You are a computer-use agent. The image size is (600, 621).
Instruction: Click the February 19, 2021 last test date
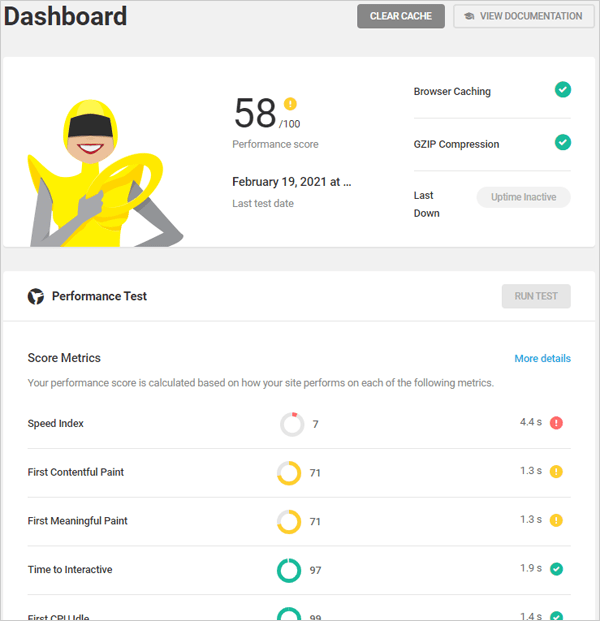(x=291, y=182)
